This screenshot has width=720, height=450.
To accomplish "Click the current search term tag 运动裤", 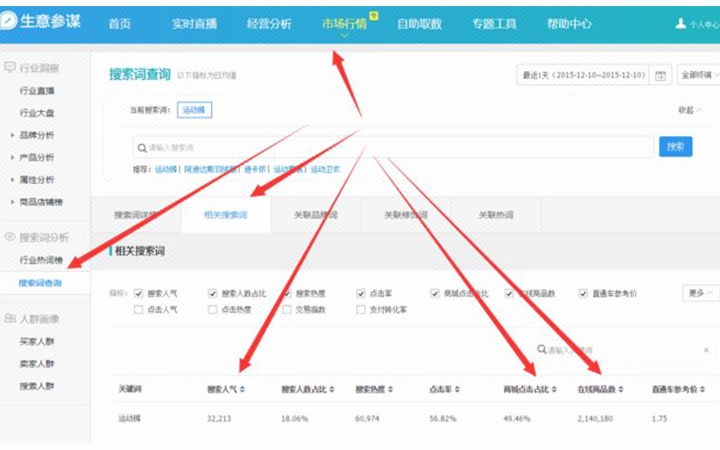I will click(194, 110).
